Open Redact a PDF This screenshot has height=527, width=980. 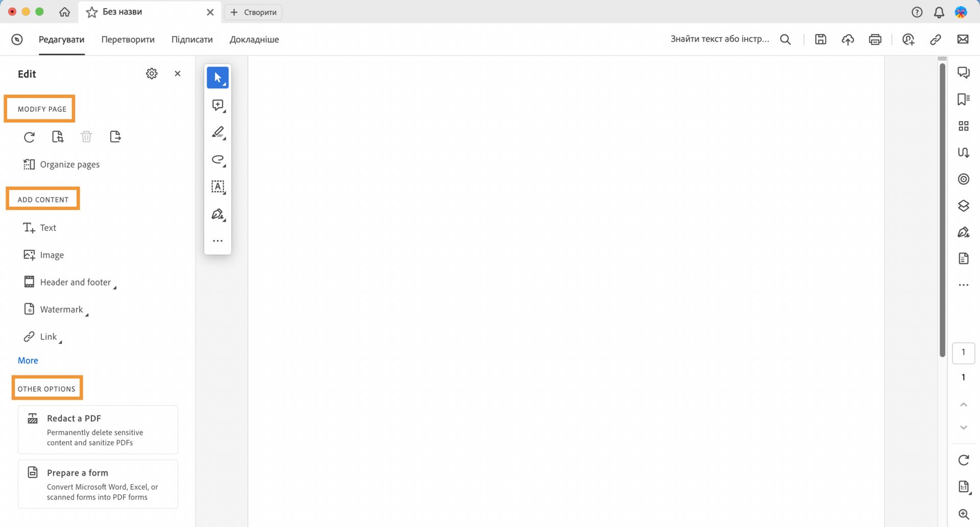click(98, 429)
